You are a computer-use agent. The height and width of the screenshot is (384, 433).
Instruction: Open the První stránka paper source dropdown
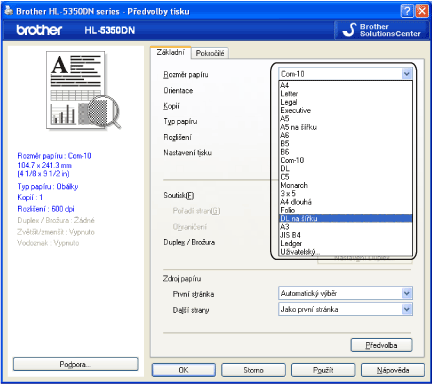(x=345, y=293)
